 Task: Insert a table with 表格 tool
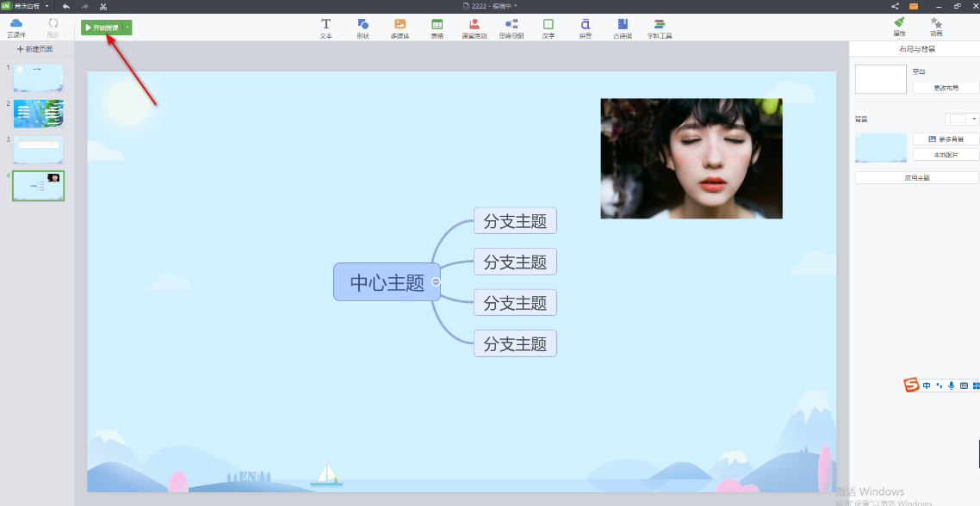(x=437, y=28)
